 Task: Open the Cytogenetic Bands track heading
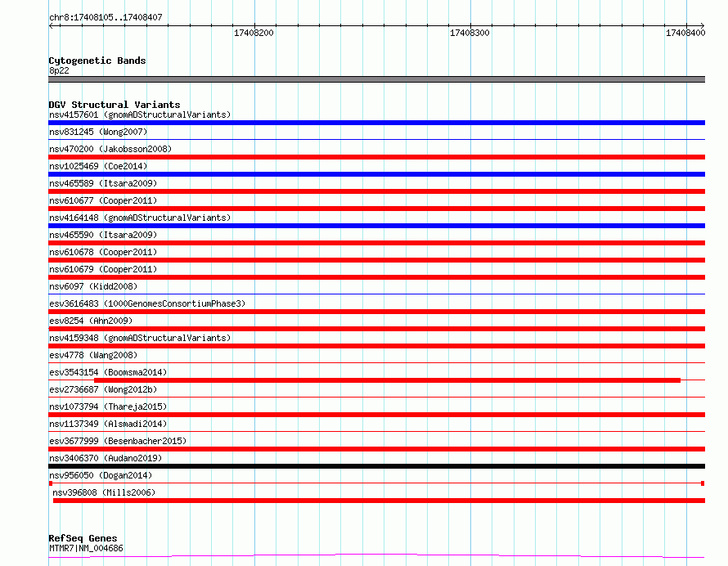pos(97,61)
